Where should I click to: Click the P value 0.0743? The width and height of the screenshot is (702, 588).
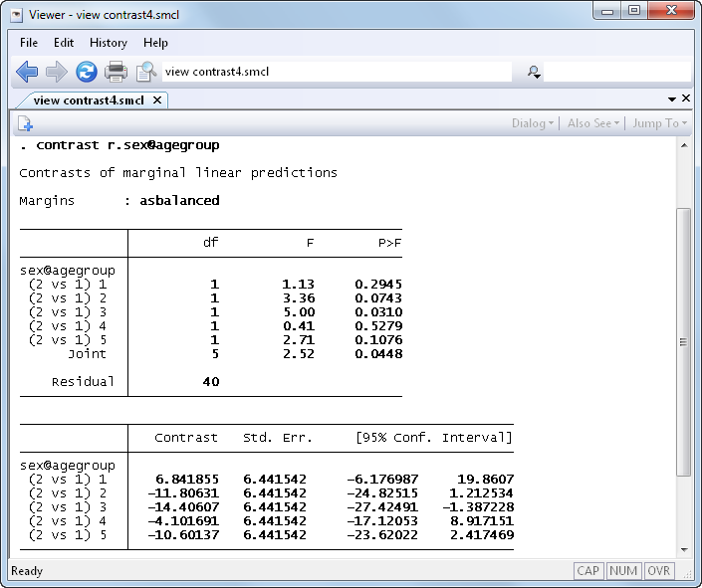(378, 298)
